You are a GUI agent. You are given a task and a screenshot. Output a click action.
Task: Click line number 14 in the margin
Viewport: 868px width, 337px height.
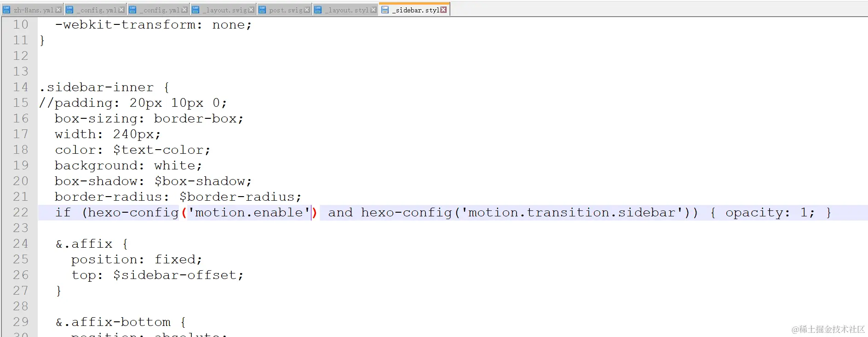(21, 87)
